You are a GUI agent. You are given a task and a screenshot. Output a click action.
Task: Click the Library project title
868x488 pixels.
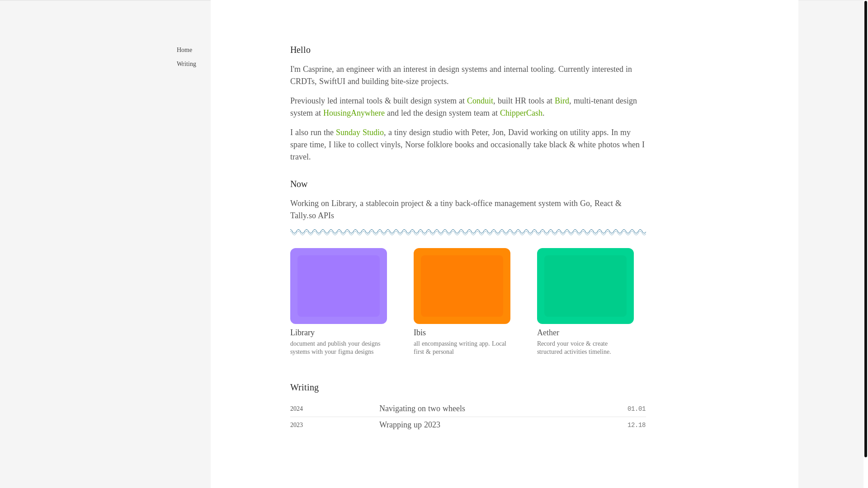302,333
